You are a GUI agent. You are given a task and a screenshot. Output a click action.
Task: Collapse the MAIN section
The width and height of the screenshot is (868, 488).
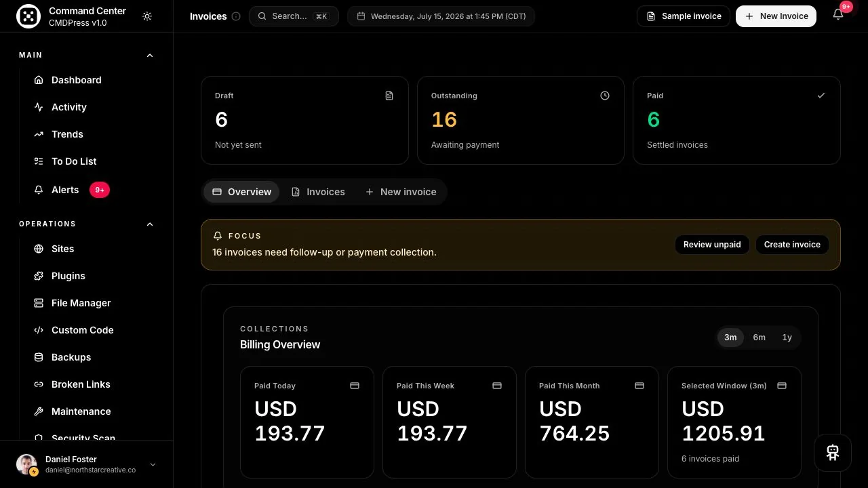click(x=150, y=56)
